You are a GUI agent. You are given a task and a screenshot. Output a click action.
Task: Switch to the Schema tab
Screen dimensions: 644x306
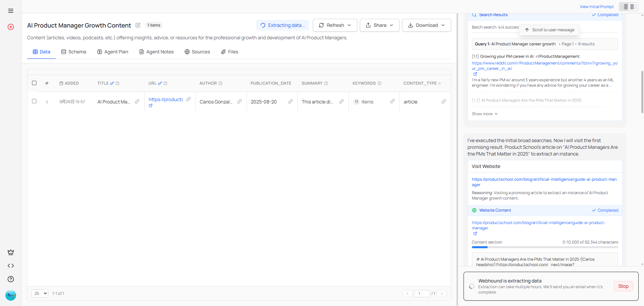click(x=73, y=52)
